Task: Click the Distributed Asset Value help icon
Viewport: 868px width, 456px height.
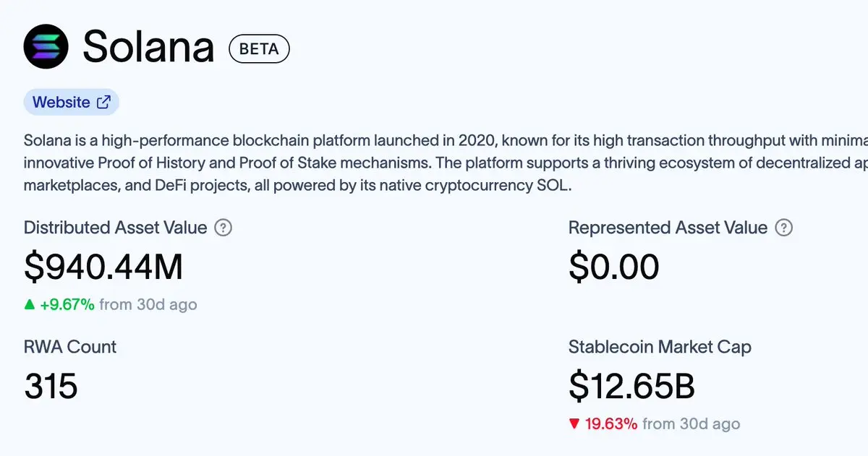Action: (224, 228)
